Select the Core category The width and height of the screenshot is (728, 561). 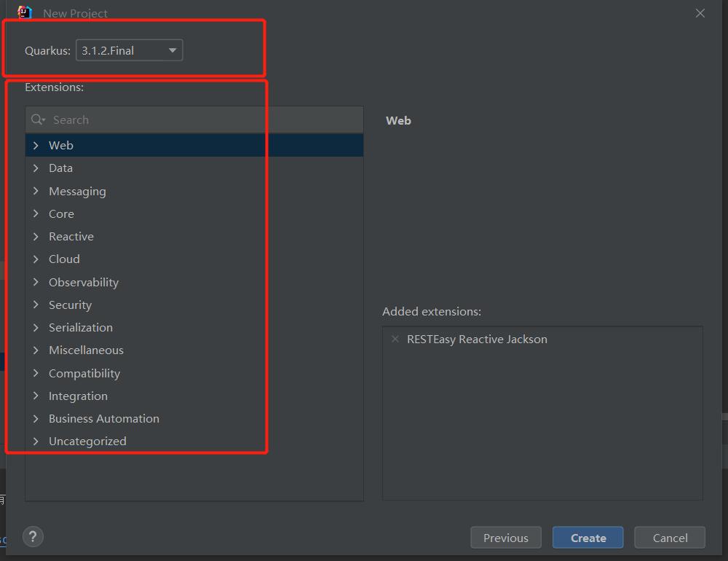61,213
